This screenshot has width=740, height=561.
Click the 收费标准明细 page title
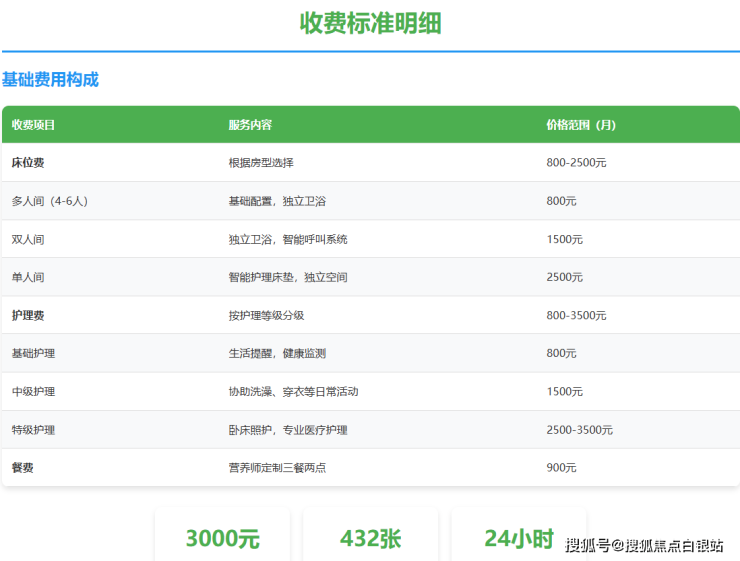coord(370,23)
